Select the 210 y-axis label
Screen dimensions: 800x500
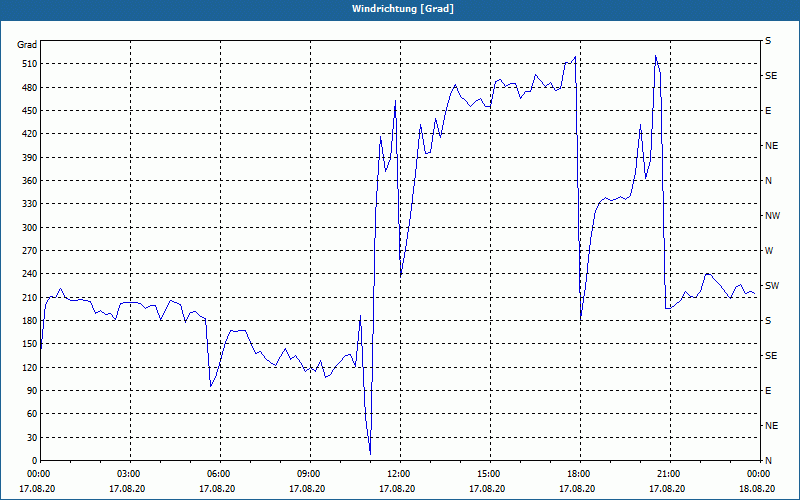28,297
